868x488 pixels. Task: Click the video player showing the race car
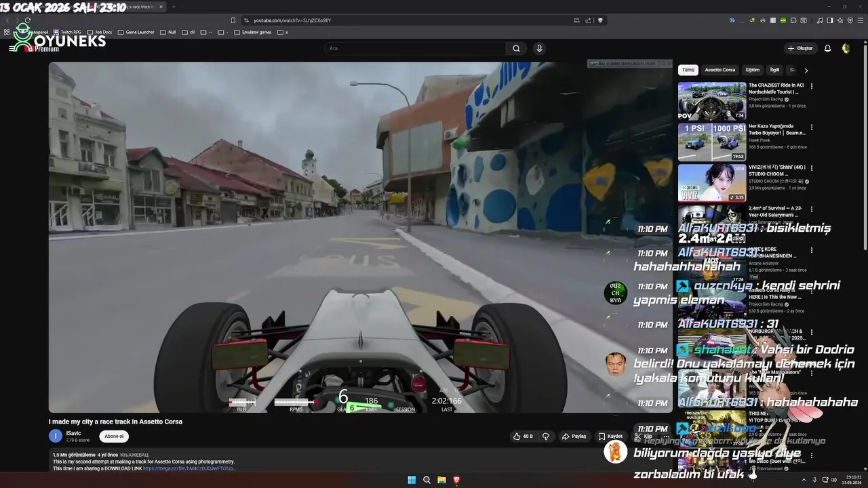click(360, 237)
